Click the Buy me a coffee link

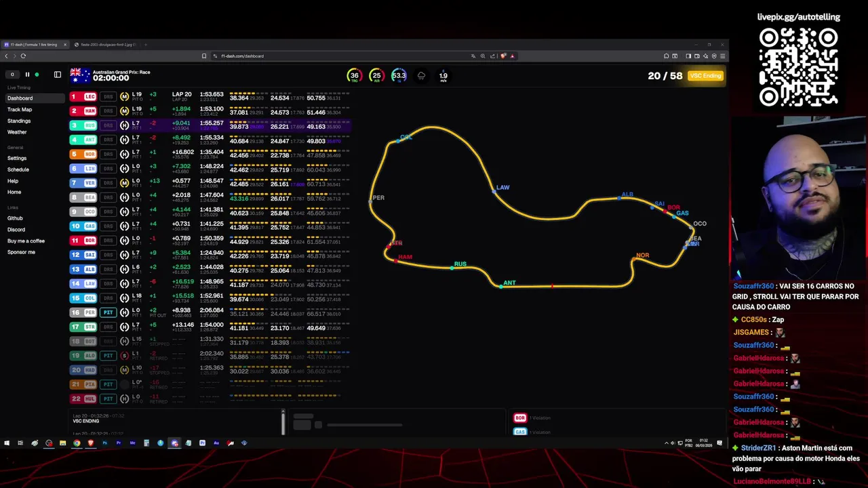pos(26,241)
